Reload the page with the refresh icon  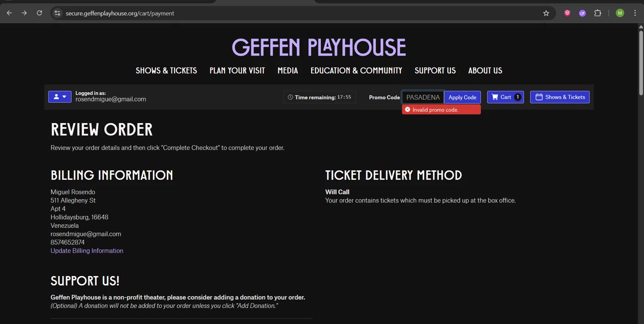[x=39, y=13]
